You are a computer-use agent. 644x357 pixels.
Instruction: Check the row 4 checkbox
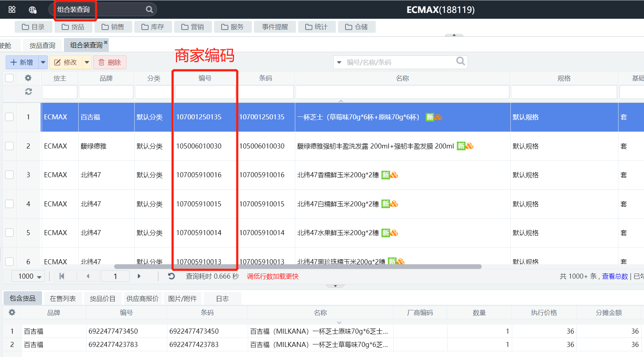coord(9,204)
